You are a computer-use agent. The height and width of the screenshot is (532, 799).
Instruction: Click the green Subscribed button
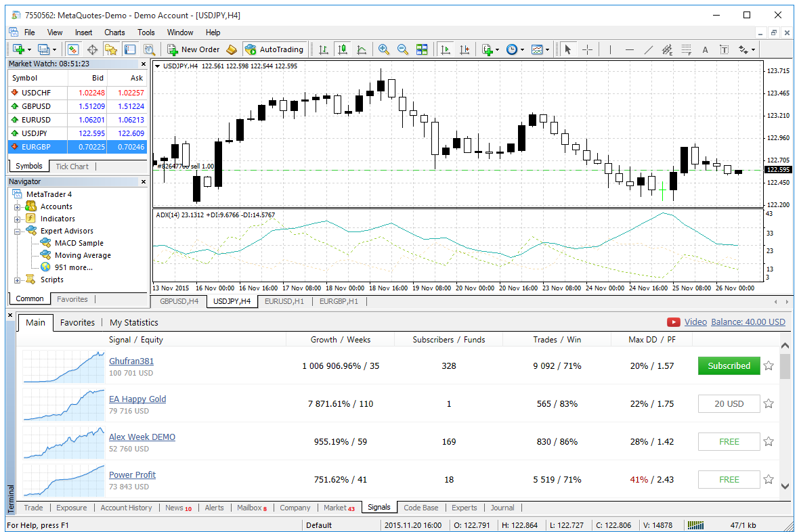click(729, 366)
